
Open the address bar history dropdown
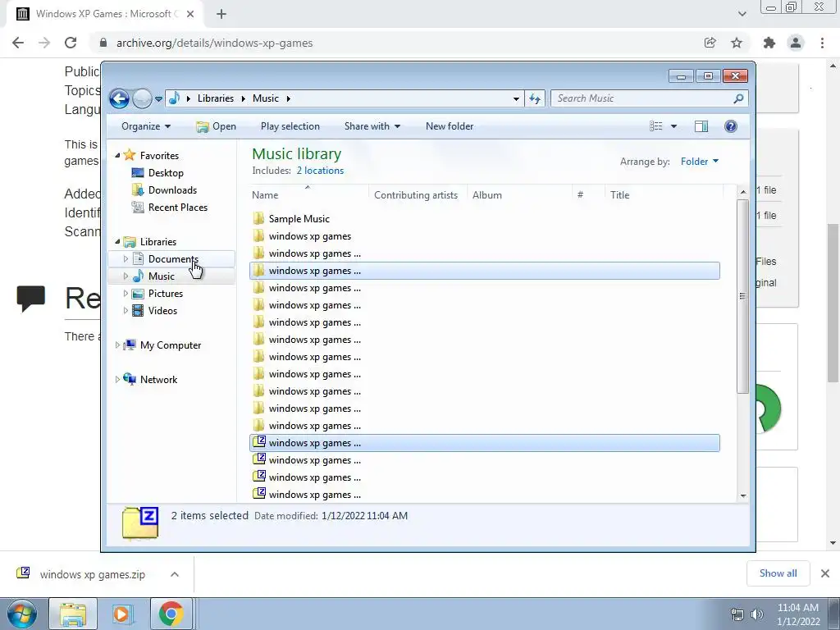[x=516, y=98]
